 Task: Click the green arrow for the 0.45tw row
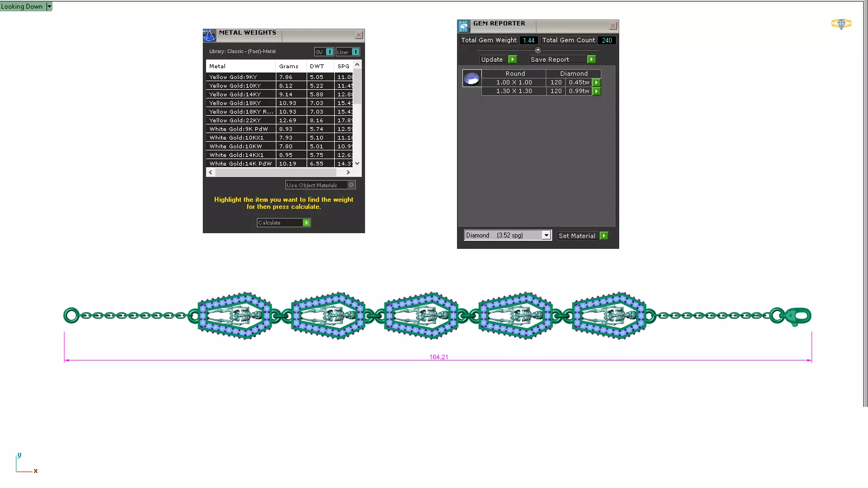(x=597, y=83)
